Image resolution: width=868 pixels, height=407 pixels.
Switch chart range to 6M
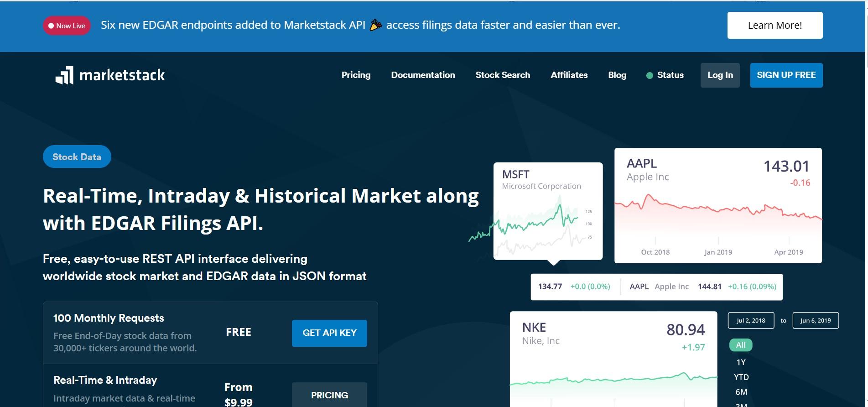(x=741, y=392)
